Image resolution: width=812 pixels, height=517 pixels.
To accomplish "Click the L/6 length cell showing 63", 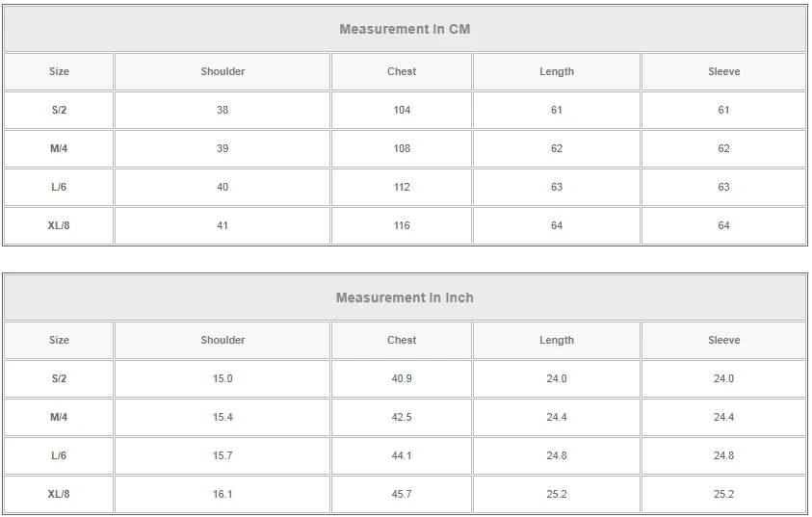I will click(557, 187).
